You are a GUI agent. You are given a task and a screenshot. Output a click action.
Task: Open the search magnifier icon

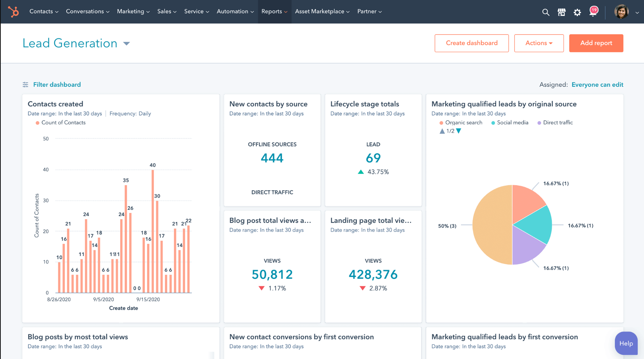546,12
